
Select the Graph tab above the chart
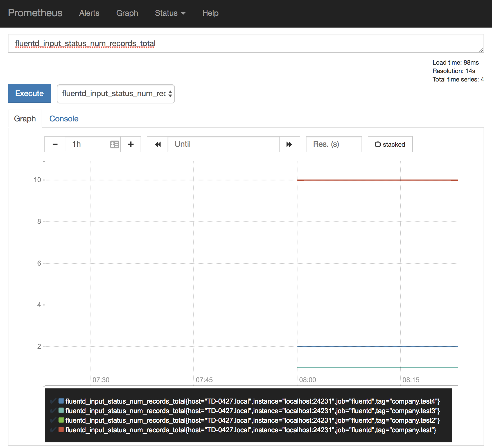coord(25,119)
